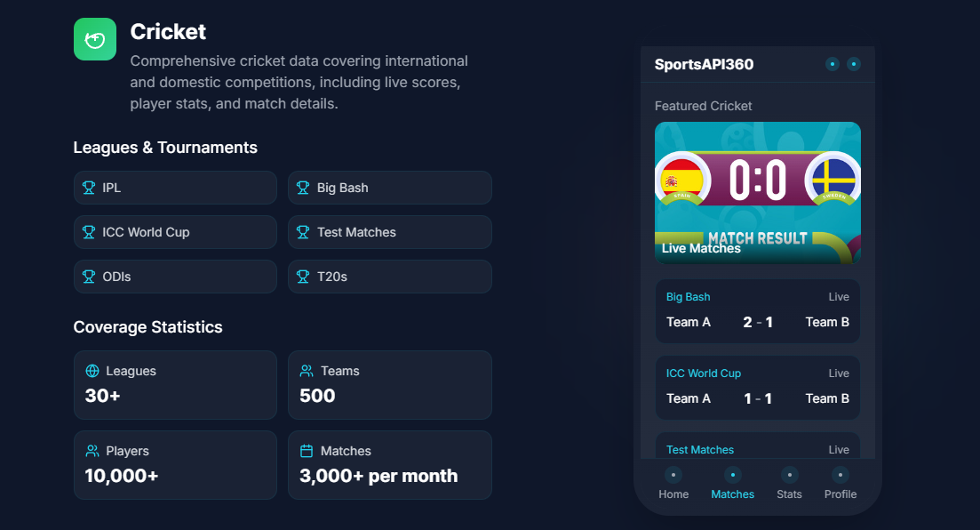Screen dimensions: 980x530
Task: Click the second dot in SportsAPI360 header
Action: point(854,64)
